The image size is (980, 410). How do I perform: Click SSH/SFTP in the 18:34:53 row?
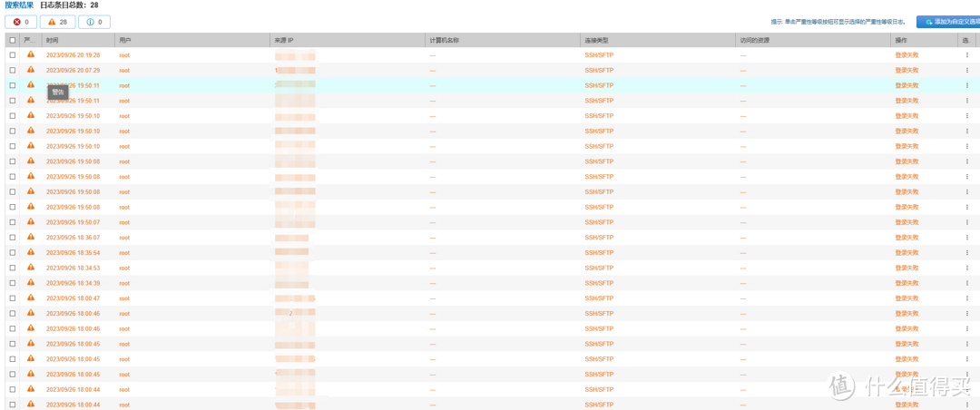(x=599, y=268)
